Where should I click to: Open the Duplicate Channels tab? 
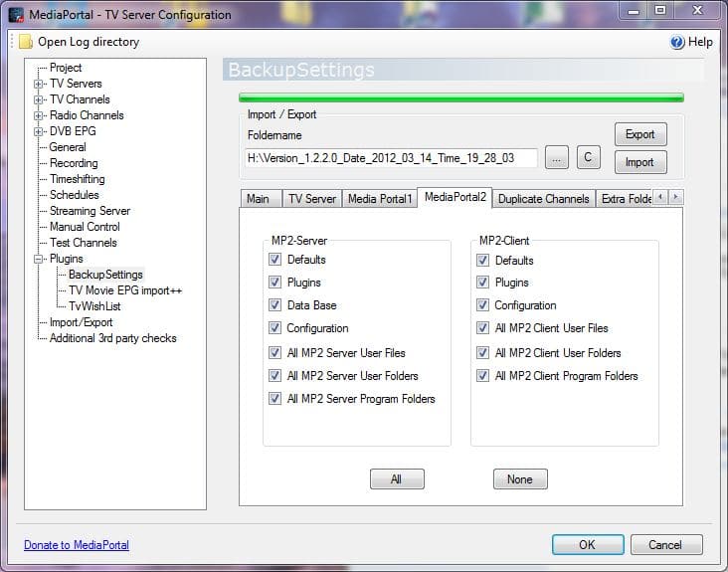544,199
